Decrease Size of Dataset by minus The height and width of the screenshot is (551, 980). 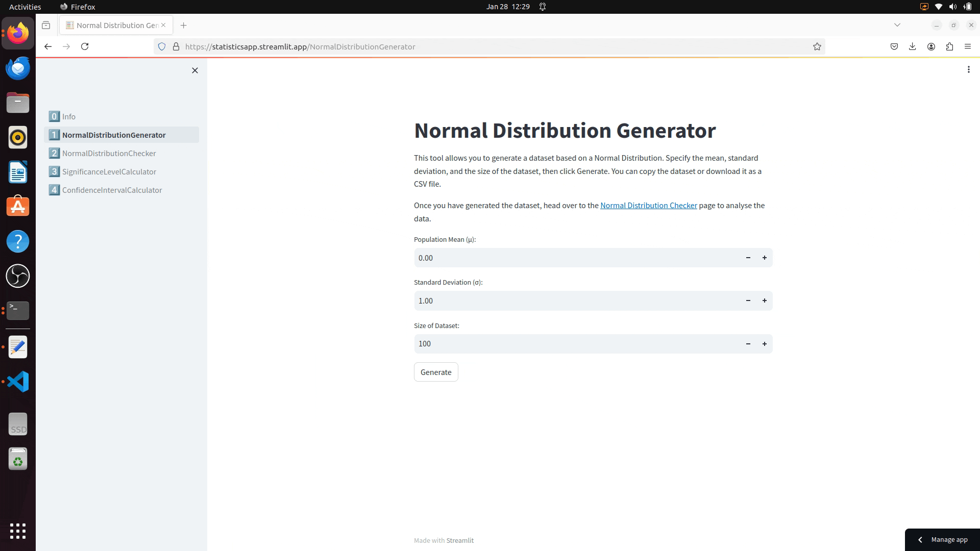tap(748, 344)
